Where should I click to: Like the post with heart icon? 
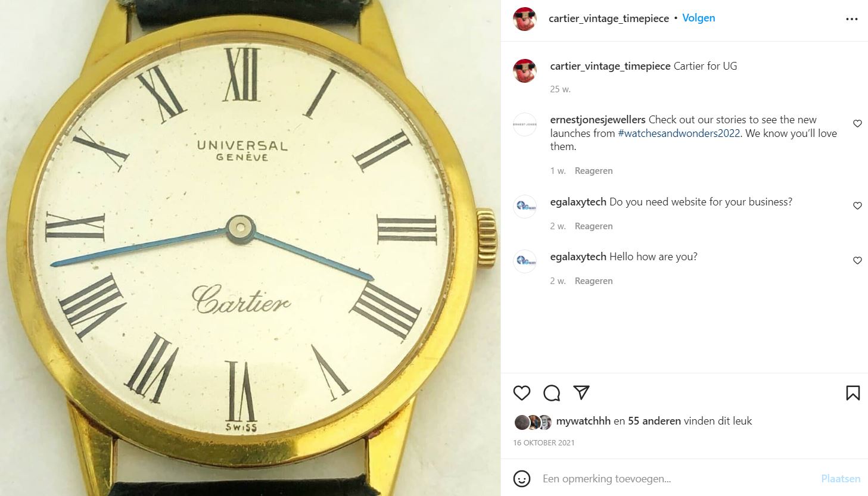(522, 393)
